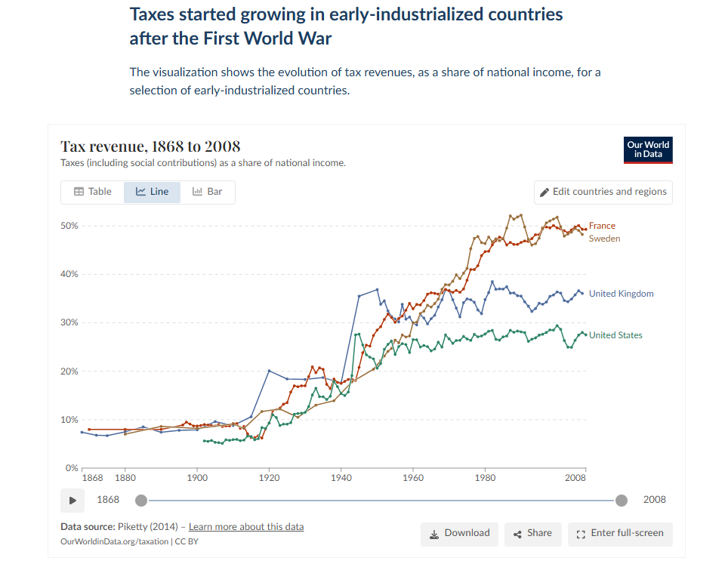Click the start year slider handle
Viewport: 728px width, 564px height.
[140, 500]
